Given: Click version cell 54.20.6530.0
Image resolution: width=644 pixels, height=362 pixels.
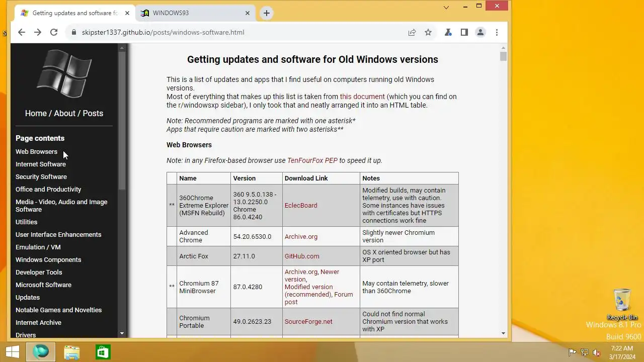Looking at the screenshot, I should coord(257,236).
